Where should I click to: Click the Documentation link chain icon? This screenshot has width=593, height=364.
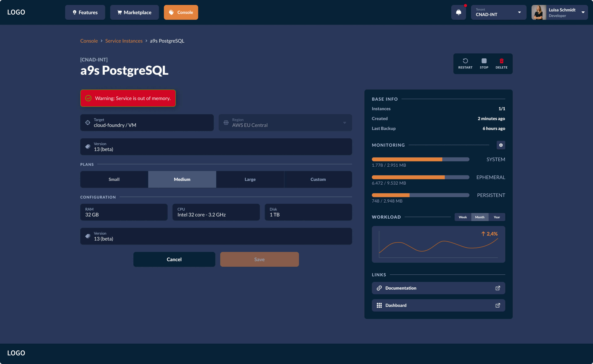pos(379,288)
